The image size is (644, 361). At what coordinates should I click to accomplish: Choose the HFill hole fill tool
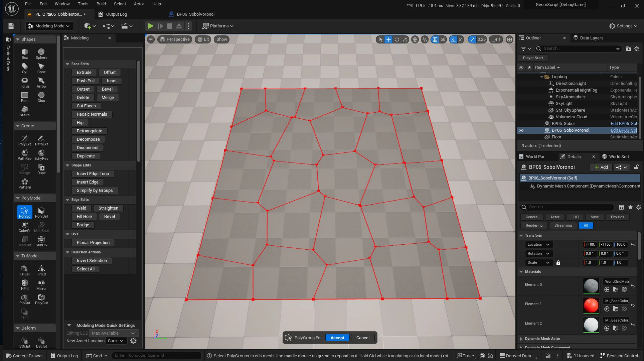(25, 285)
